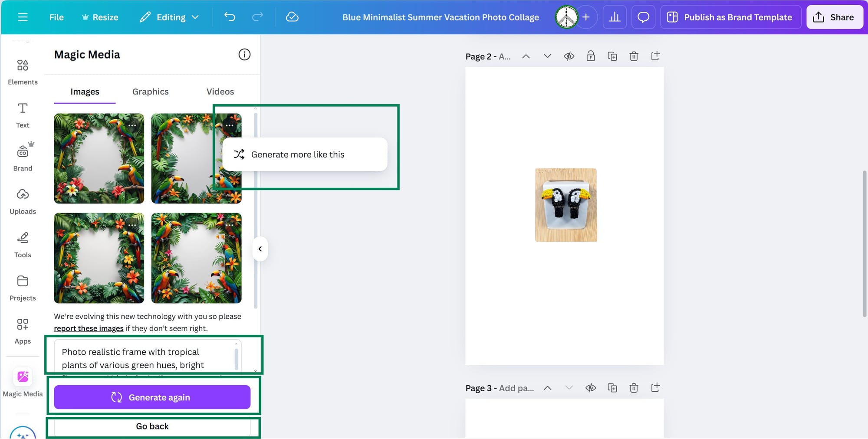Hide Page 3 with the eye icon

pos(591,387)
